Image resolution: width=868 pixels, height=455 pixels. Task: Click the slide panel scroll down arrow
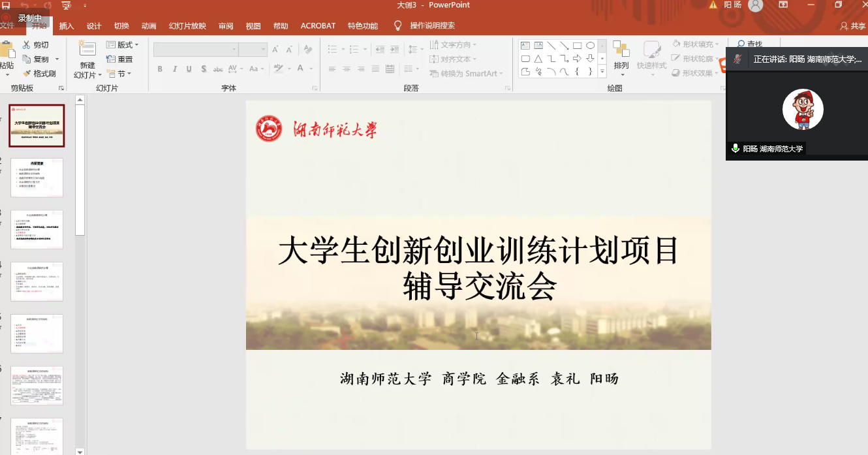click(x=80, y=451)
